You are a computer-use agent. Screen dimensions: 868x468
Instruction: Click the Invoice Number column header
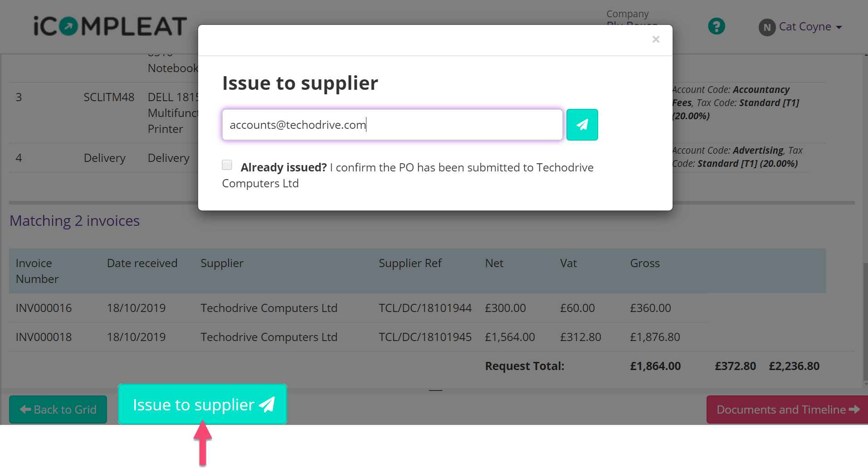click(x=37, y=271)
